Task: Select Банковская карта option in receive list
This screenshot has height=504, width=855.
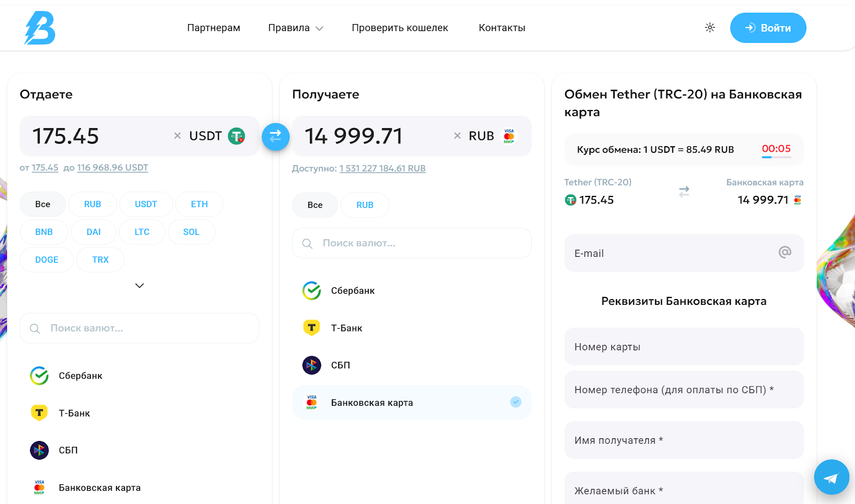Action: pos(411,403)
